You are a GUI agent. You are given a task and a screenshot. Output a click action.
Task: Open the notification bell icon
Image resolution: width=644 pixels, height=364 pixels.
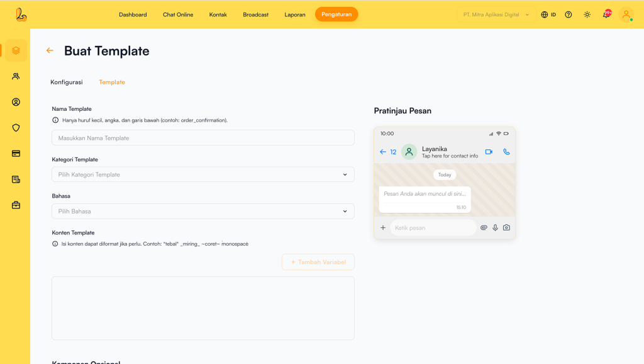[x=606, y=14]
